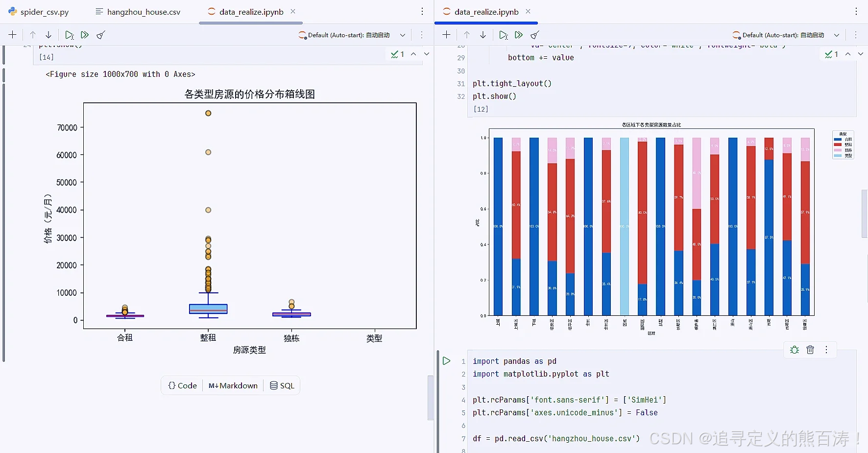Go to previous problem in right pane
Viewport: 868px width, 453px height.
pos(848,54)
